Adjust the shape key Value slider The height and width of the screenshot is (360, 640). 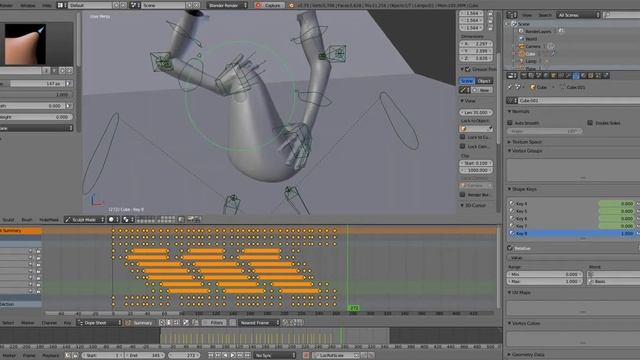coord(573,258)
